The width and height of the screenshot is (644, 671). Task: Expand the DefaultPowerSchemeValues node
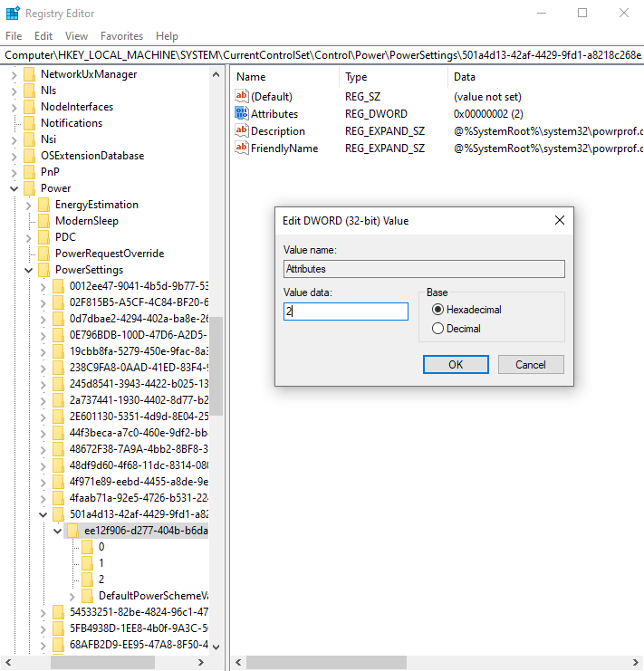click(72, 596)
